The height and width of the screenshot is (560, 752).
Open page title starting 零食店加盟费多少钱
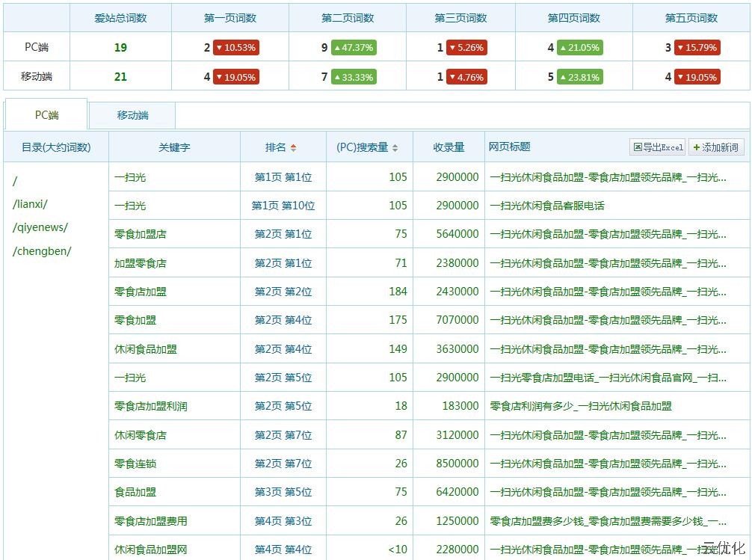click(608, 521)
